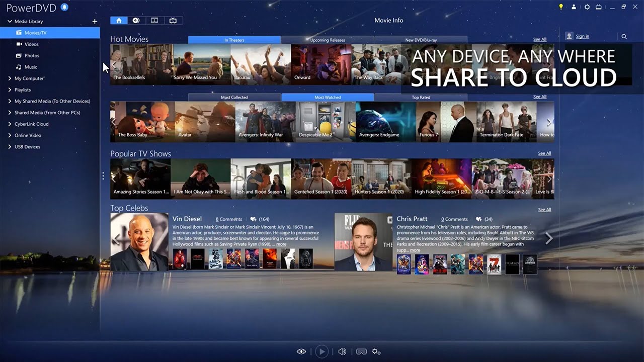Click See All for Most Watched row
Viewport: 644px width, 362px height.
(540, 97)
